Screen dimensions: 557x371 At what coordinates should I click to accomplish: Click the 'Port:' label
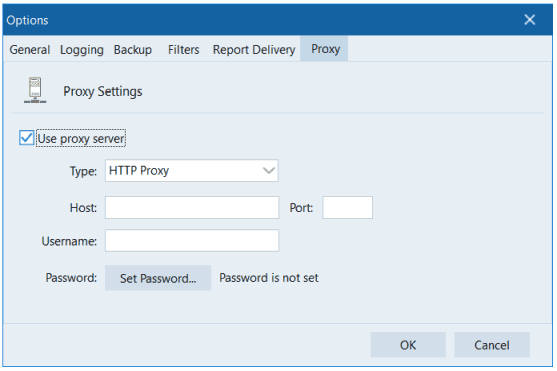click(301, 208)
